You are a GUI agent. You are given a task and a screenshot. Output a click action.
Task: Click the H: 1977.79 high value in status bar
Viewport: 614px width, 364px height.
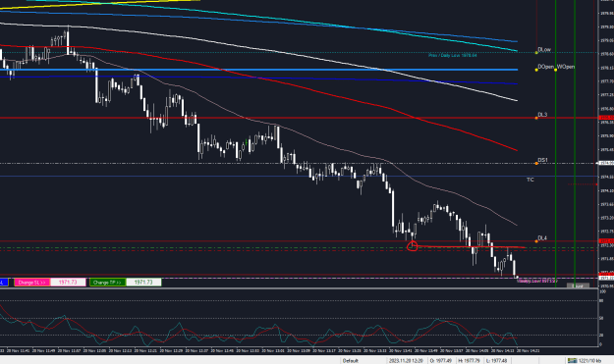pos(469,360)
